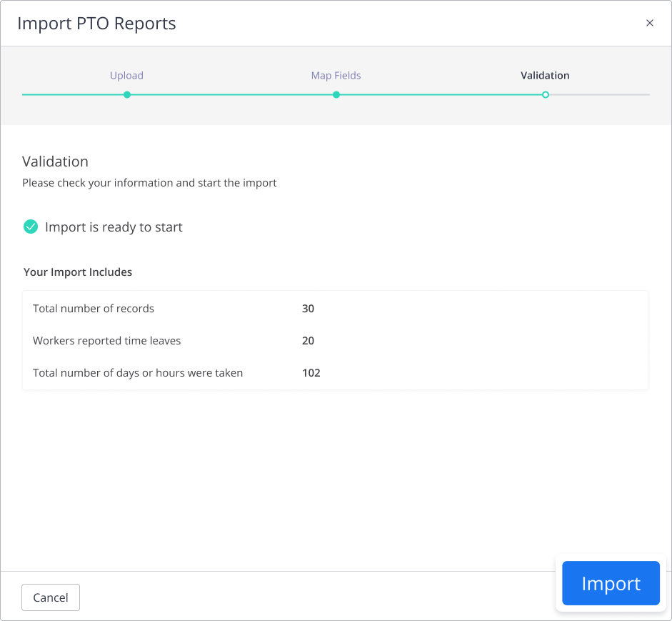This screenshot has height=621, width=672.
Task: Select the Validation step label
Action: (544, 75)
